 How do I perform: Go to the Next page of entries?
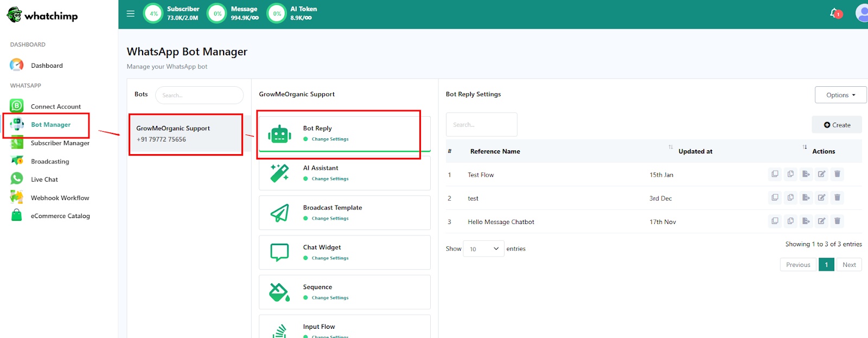[849, 265]
